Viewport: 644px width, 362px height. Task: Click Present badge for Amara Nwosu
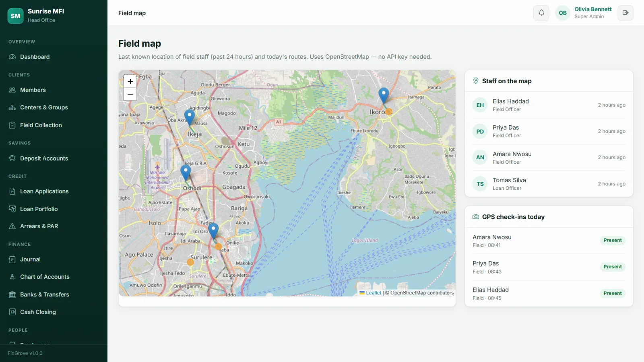point(613,241)
